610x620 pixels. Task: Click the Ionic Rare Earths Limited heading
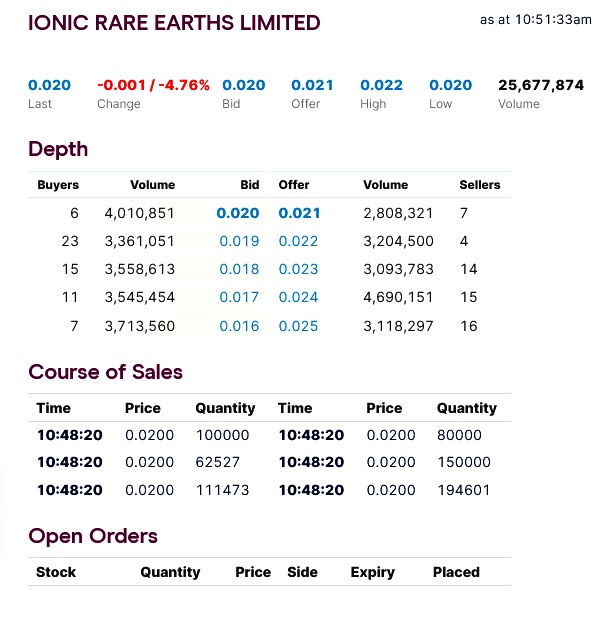point(174,23)
